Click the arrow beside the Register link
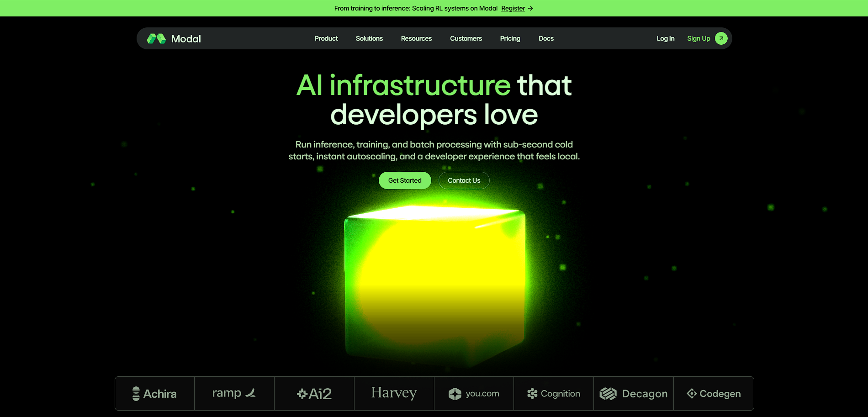 [530, 8]
